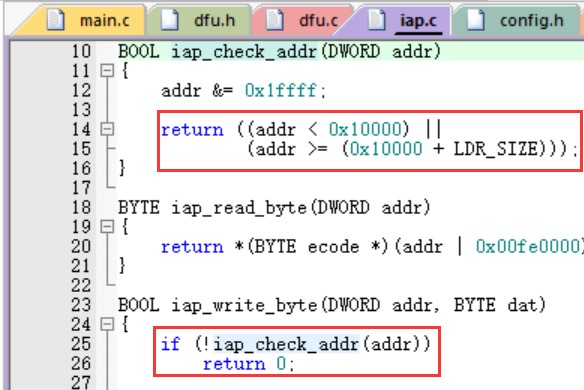Click iap_check_addr in the function definition
The image size is (584, 390).
[244, 51]
